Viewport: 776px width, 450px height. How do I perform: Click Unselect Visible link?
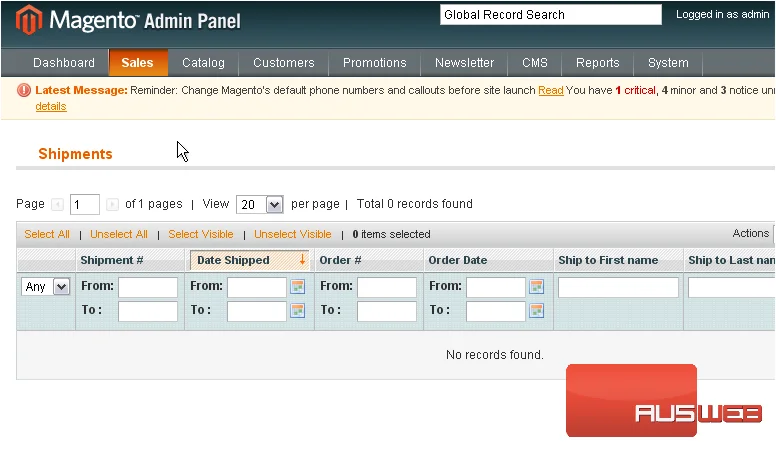292,234
